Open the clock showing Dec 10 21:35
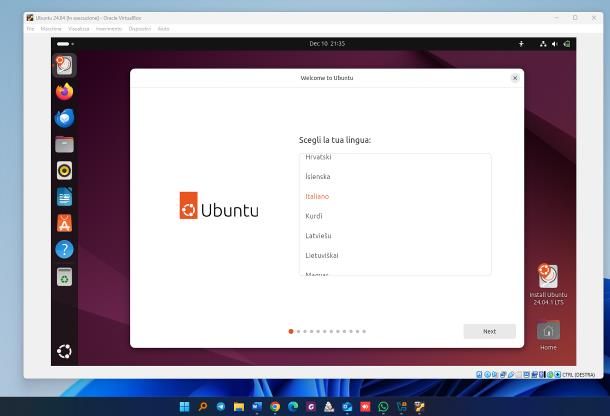Screen dimensions: 610x416 (327, 44)
